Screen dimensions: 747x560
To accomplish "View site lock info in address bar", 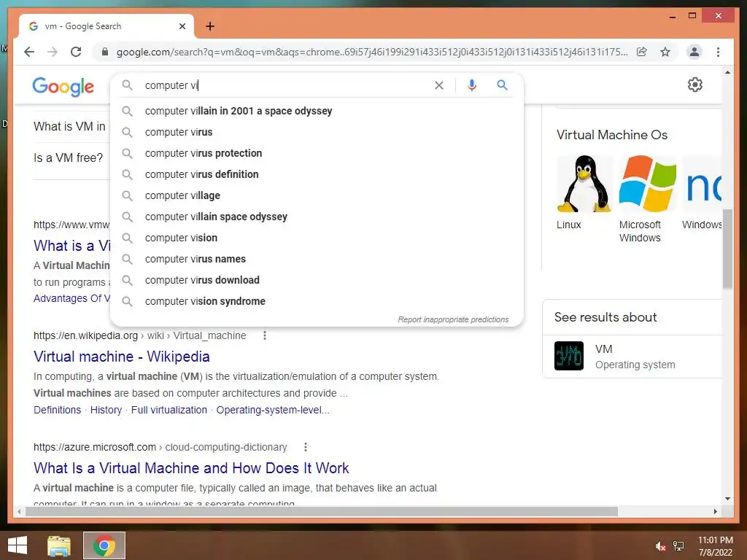I will 105,52.
